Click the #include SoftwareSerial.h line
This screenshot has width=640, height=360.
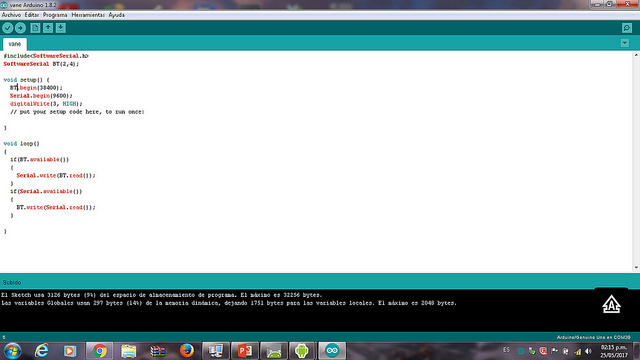[46, 56]
